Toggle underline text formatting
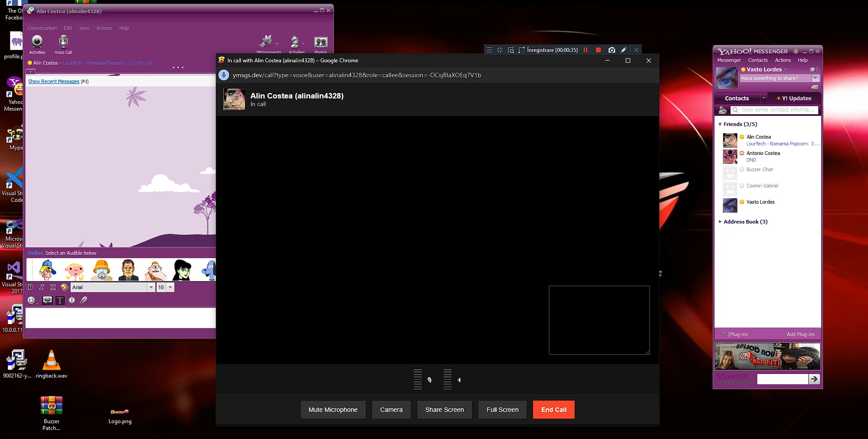 click(x=53, y=287)
